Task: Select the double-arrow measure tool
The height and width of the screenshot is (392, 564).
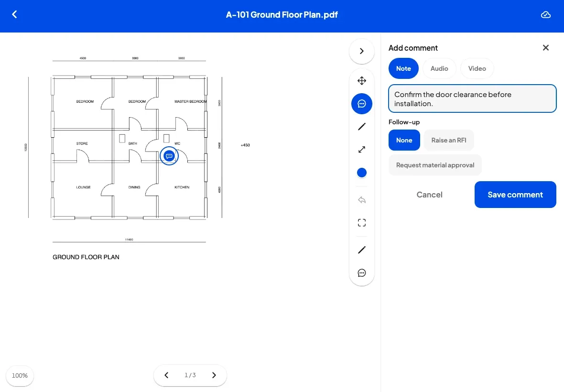Action: pyautogui.click(x=362, y=150)
